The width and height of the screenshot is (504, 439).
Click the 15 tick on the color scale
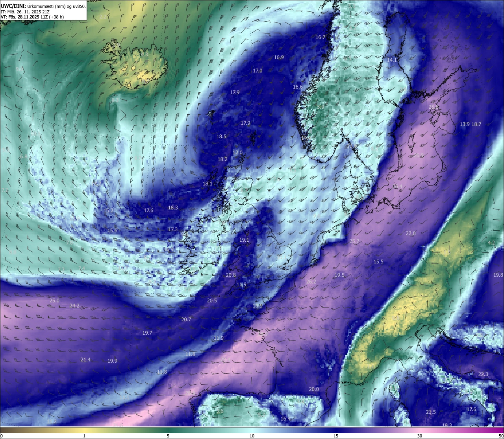336,436
